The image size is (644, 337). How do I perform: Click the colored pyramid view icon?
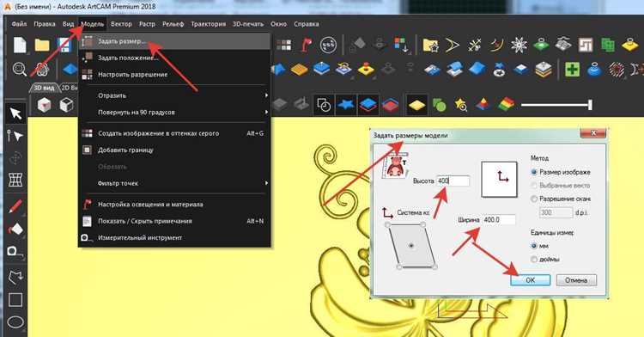(x=483, y=104)
